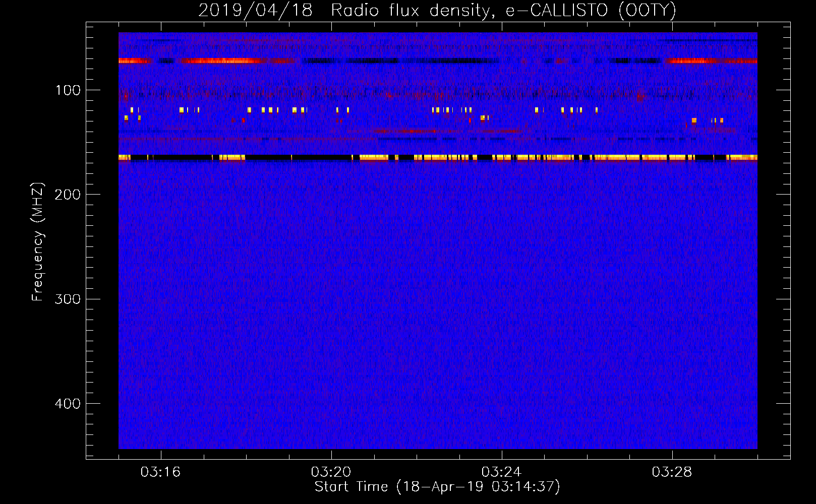This screenshot has width=816, height=504.
Task: Click the "Frequency (MHZ)" y-axis label
Action: click(x=38, y=241)
